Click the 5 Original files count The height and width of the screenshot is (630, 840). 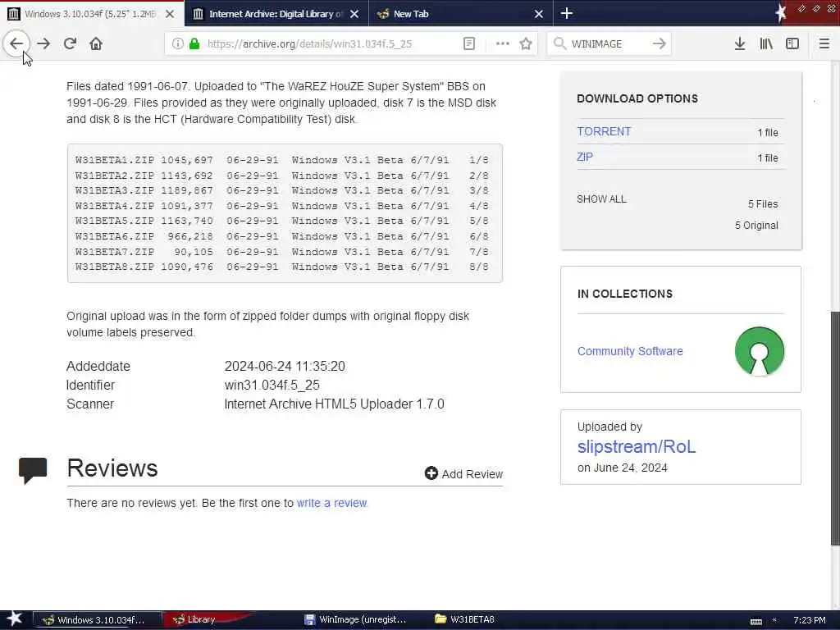coord(756,226)
